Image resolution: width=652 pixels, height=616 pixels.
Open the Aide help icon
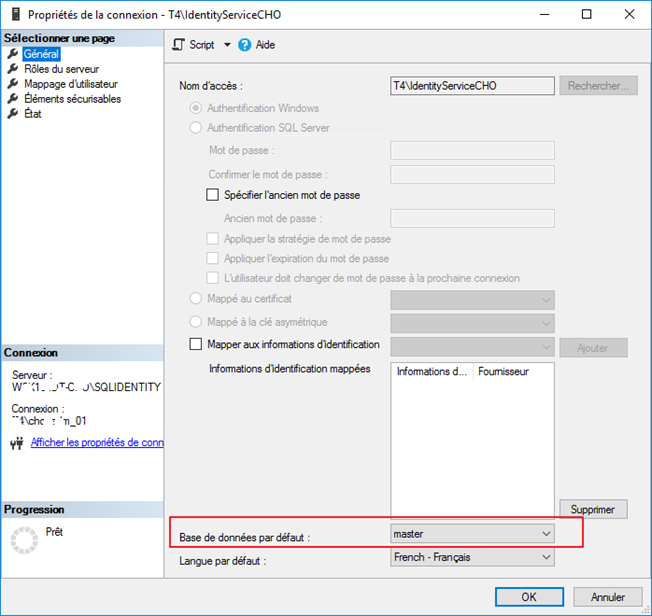(x=245, y=45)
